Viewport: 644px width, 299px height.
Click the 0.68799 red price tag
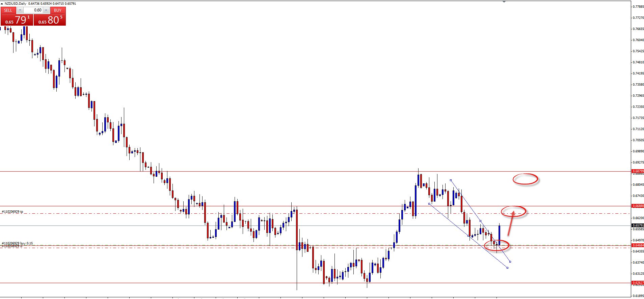tap(638, 171)
